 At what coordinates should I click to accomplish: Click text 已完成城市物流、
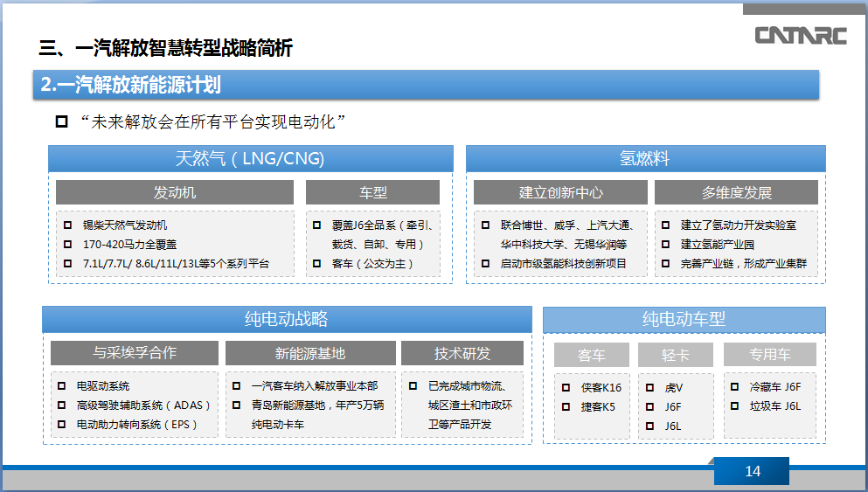(x=468, y=386)
